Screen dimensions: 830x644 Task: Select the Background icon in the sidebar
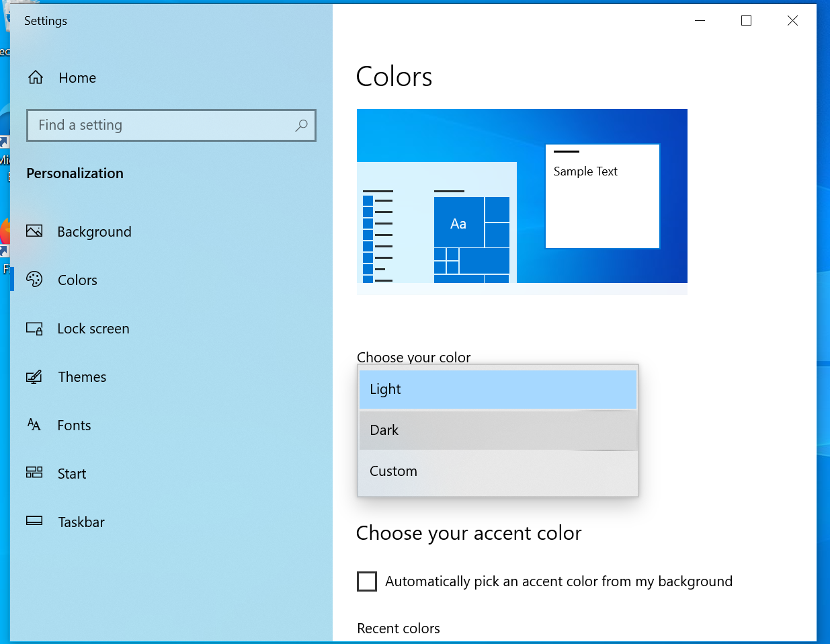click(x=34, y=231)
